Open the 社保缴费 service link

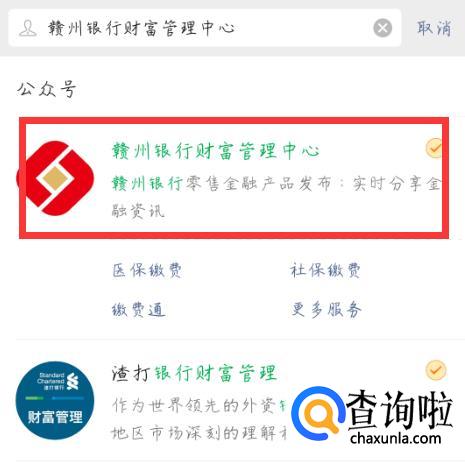coord(325,270)
